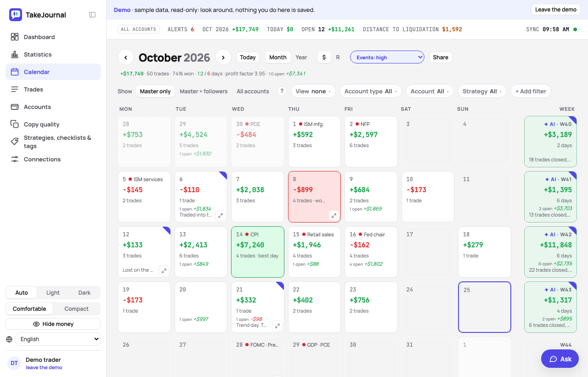This screenshot has height=377, width=588.
Task: Select Dark theme mode
Action: (x=85, y=293)
